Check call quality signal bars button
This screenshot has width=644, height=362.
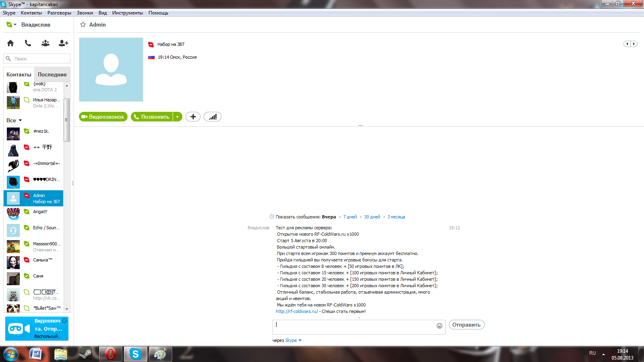[213, 117]
